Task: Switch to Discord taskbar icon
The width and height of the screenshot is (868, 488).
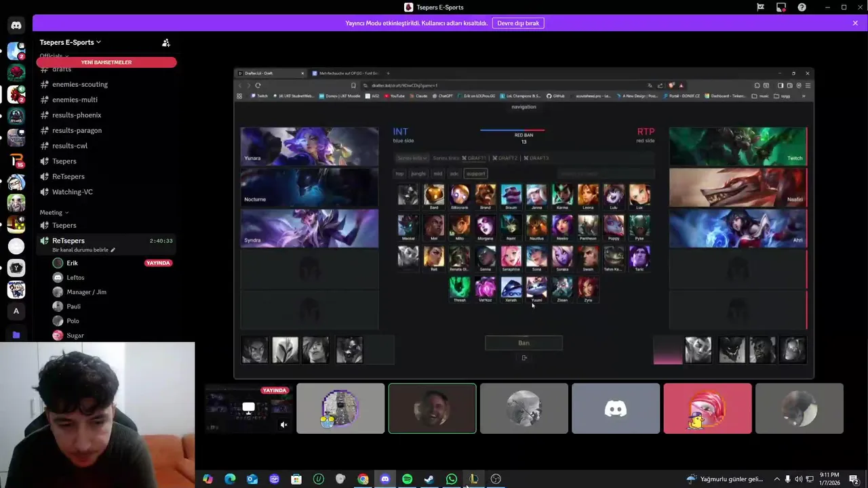Action: pyautogui.click(x=385, y=479)
